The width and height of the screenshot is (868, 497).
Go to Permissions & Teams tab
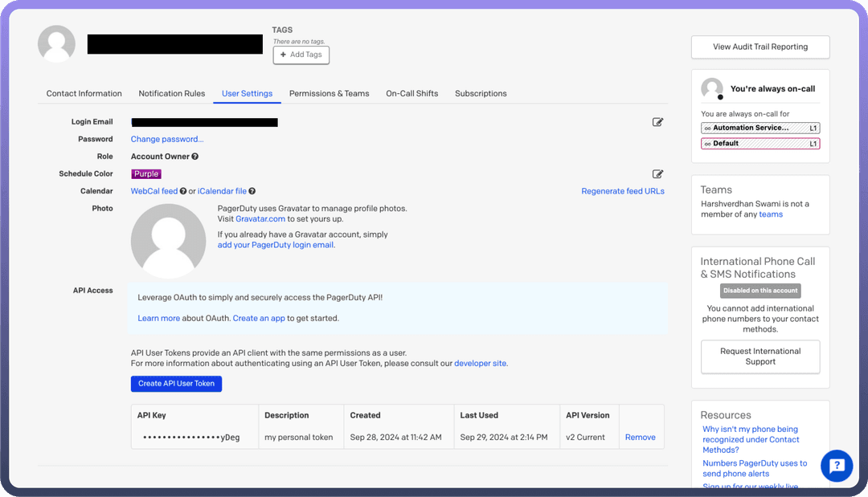click(330, 93)
